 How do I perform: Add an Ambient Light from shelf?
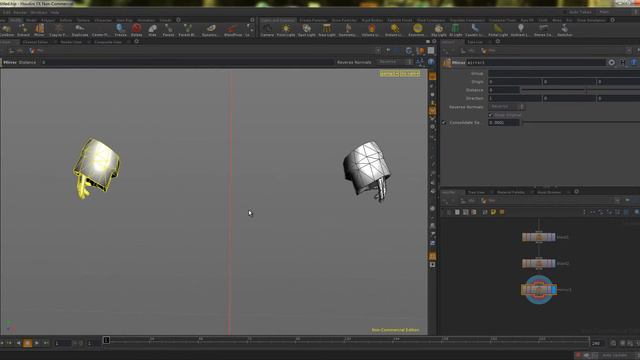pyautogui.click(x=520, y=30)
